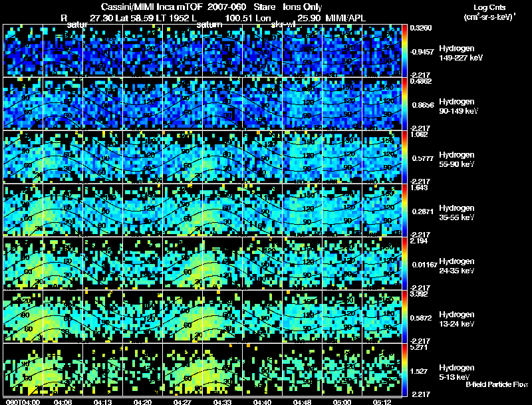Click the 'Hydrogen 5-13 keV' row label
Screen dimensions: 532x405
click(457, 372)
